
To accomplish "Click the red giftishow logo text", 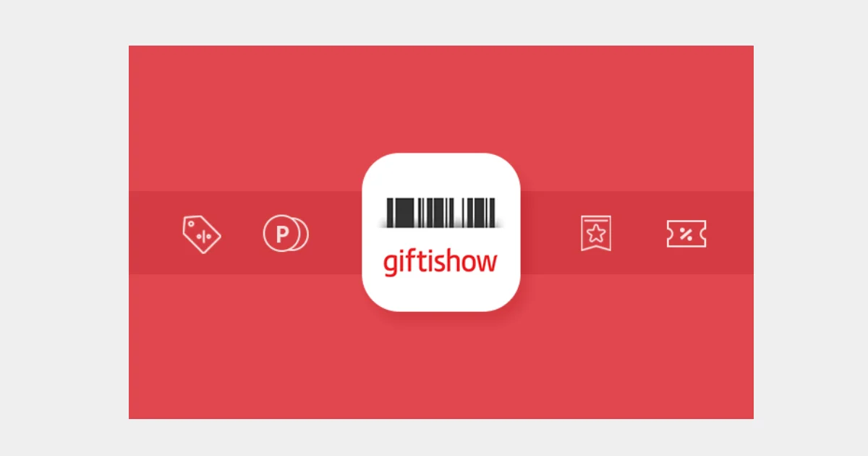I will (x=441, y=261).
